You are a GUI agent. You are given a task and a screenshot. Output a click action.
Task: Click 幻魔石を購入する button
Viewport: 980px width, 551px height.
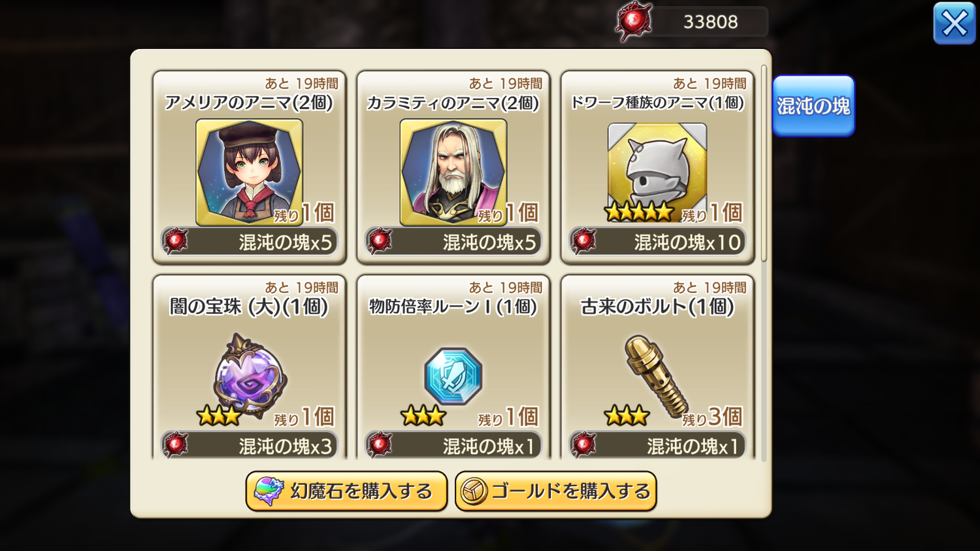tap(346, 492)
